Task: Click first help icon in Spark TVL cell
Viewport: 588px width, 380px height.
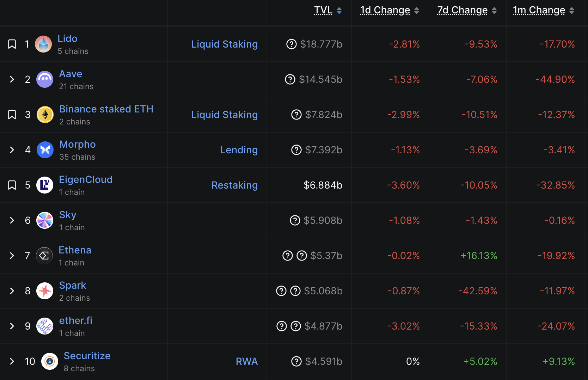Action: tap(281, 291)
